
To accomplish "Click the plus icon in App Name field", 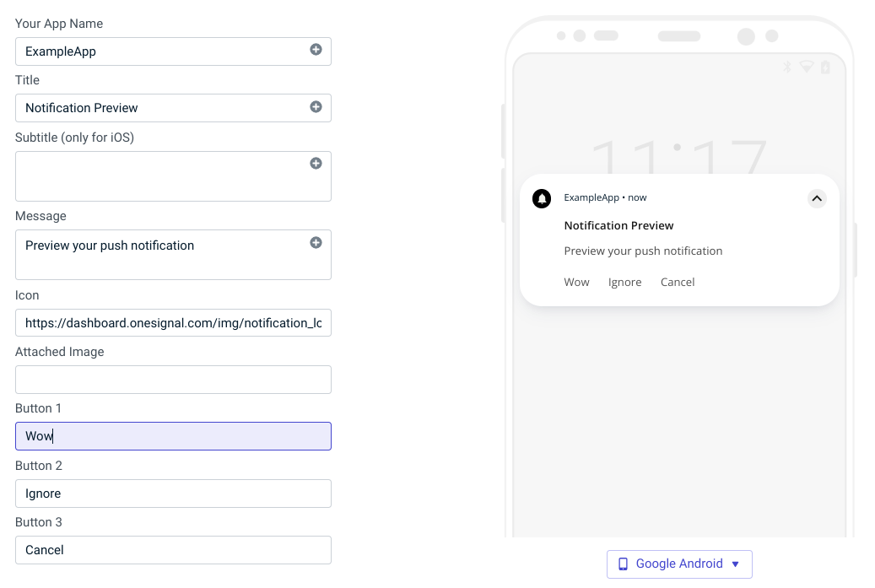I will 316,51.
